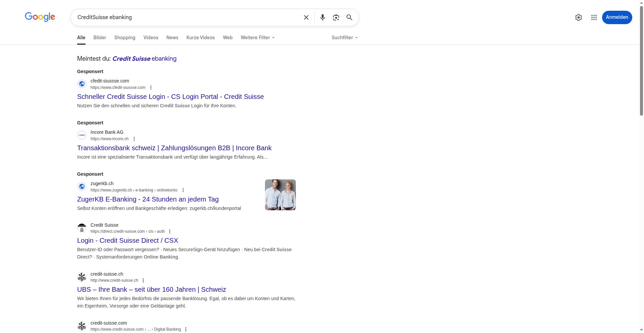Open the Web tab
Viewport: 644px width, 333px height.
[228, 38]
